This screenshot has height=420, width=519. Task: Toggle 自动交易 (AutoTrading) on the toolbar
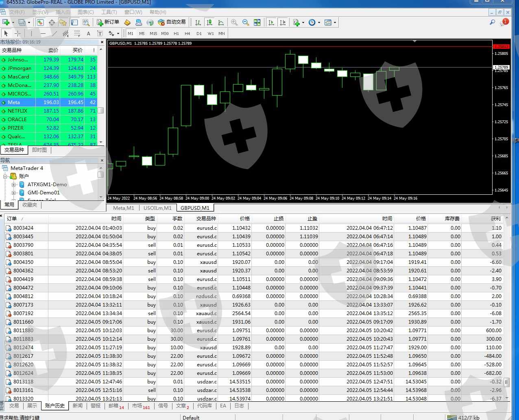click(x=172, y=22)
